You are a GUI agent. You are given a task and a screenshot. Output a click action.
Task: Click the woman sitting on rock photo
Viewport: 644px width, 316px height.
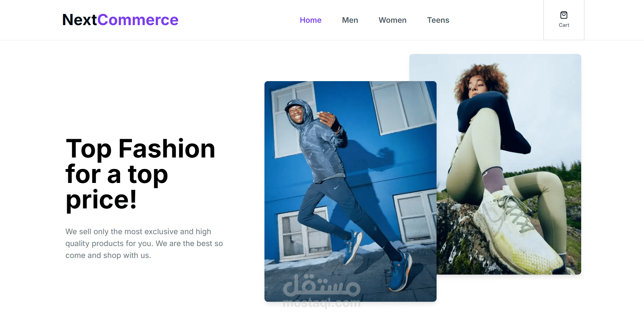click(509, 164)
